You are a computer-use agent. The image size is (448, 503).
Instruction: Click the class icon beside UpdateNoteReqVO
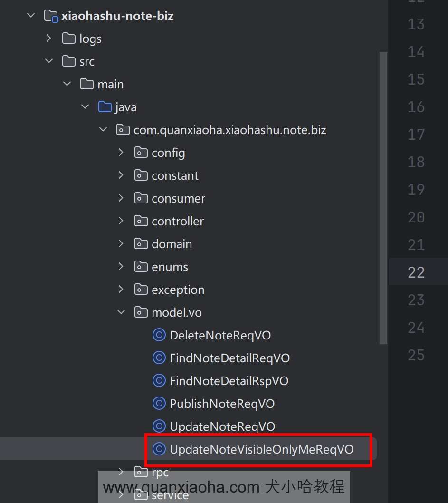click(x=159, y=426)
